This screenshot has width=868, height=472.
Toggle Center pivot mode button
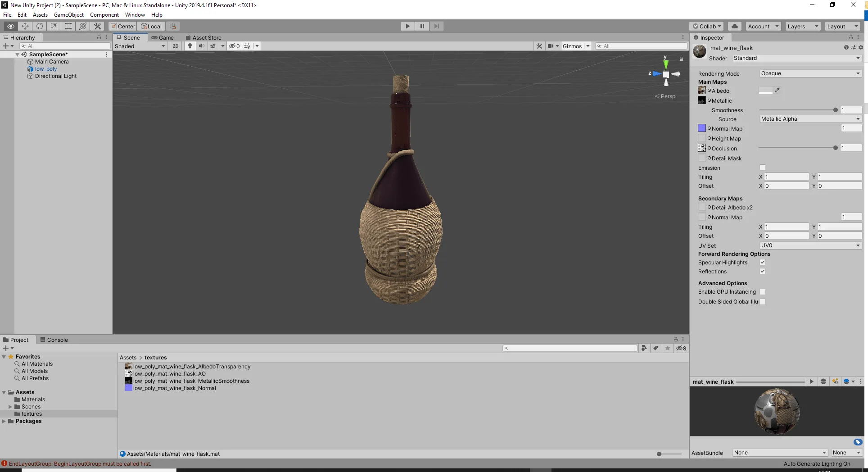coord(123,26)
